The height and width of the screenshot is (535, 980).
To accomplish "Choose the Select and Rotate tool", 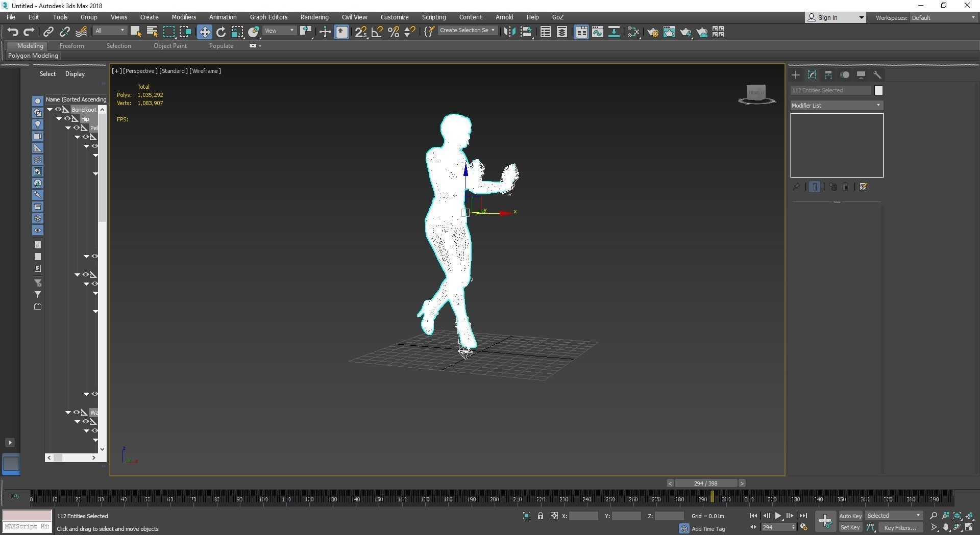I will (x=220, y=32).
